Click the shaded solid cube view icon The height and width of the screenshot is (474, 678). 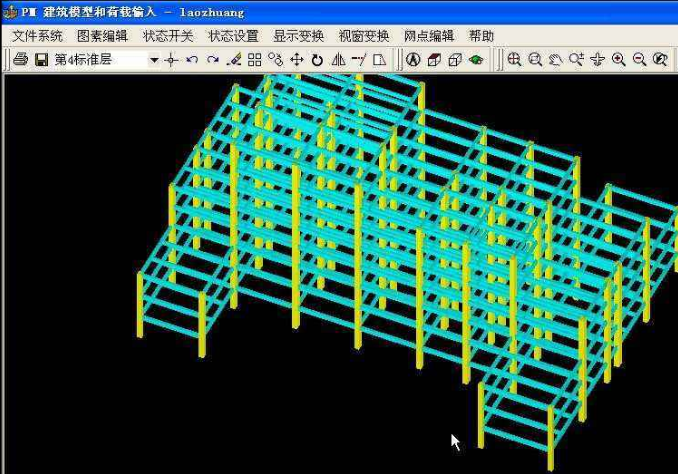point(434,60)
